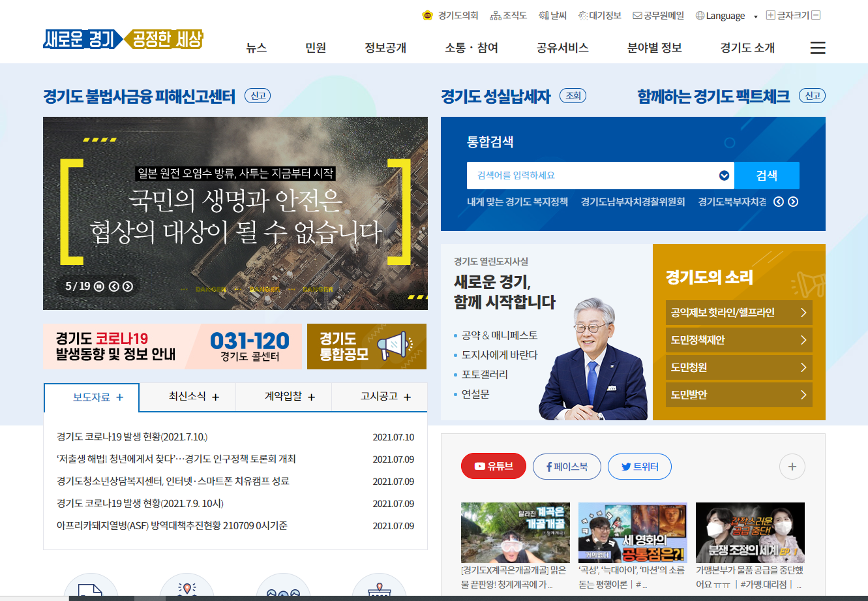Open 날씨 weather icon link
This screenshot has width=868, height=601.
click(x=552, y=15)
